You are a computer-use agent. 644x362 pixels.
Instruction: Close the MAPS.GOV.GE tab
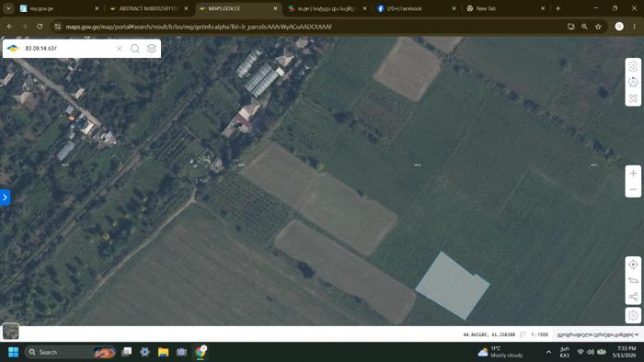coord(275,8)
